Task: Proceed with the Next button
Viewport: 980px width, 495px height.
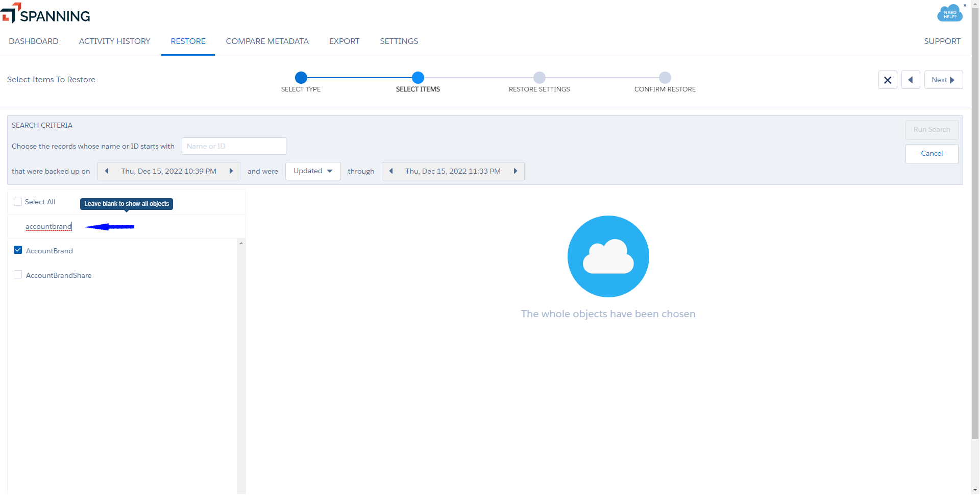Action: [x=943, y=80]
